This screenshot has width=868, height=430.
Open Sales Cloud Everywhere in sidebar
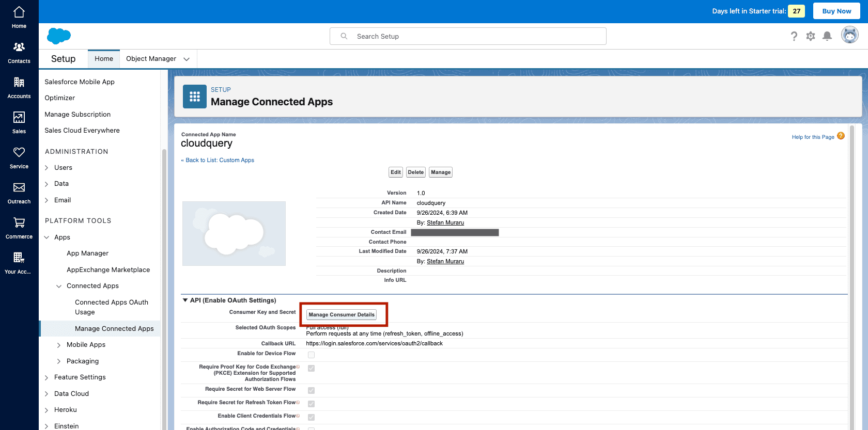click(x=82, y=130)
